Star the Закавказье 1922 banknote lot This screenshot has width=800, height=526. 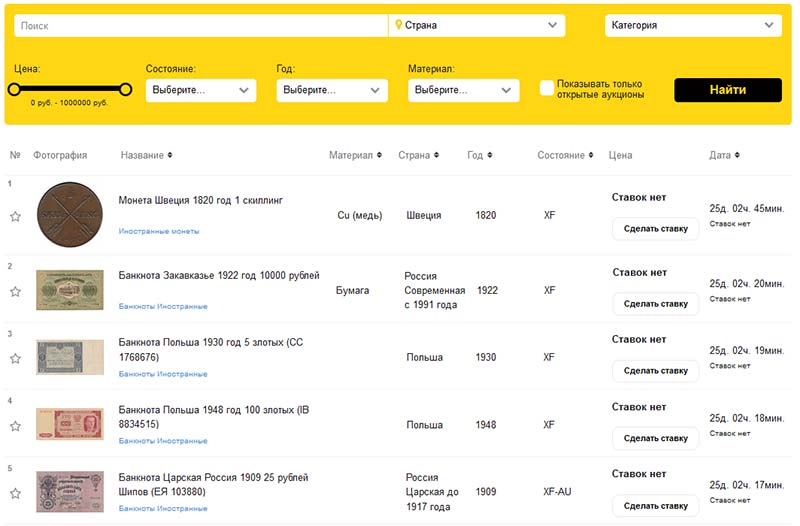(15, 292)
